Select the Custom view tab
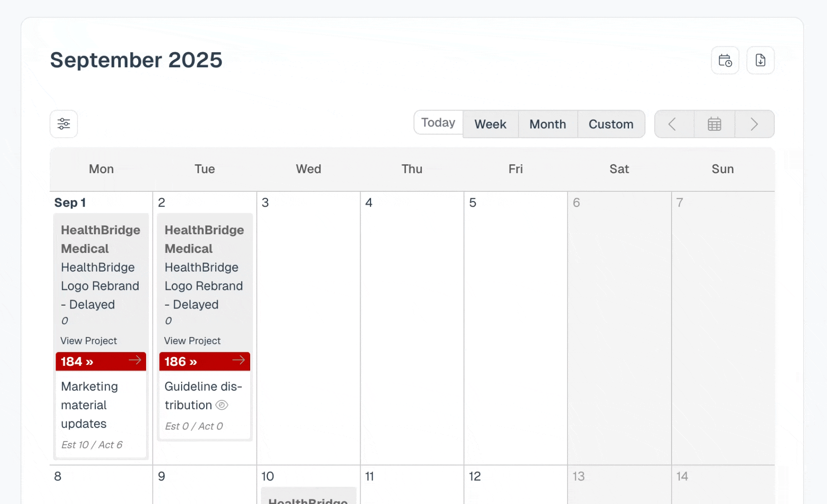This screenshot has width=827, height=504. 610,124
